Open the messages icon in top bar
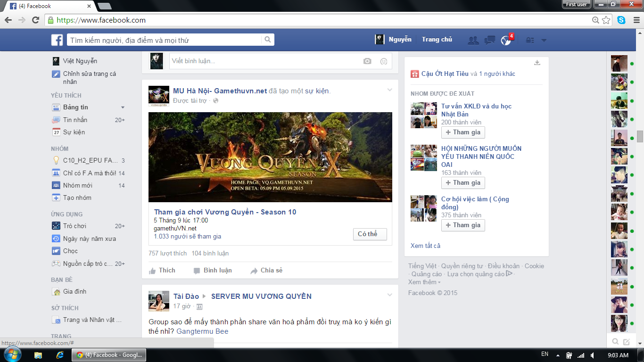Screen dimensions: 644x362 click(489, 40)
